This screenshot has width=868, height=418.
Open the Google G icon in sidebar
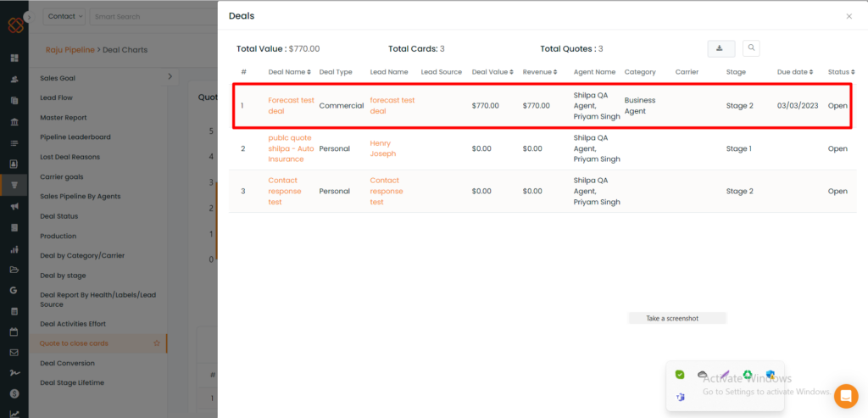pos(14,290)
